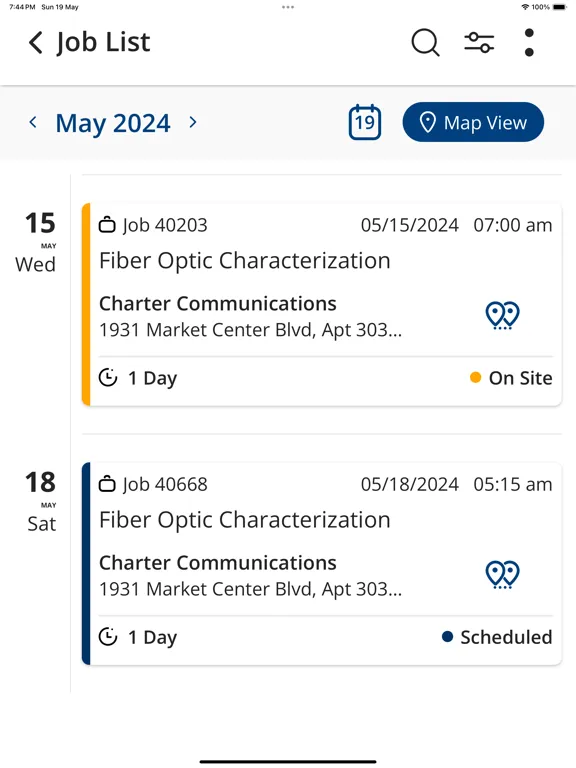Select the 15 May Wed date marker
576x768 pixels.
click(37, 242)
